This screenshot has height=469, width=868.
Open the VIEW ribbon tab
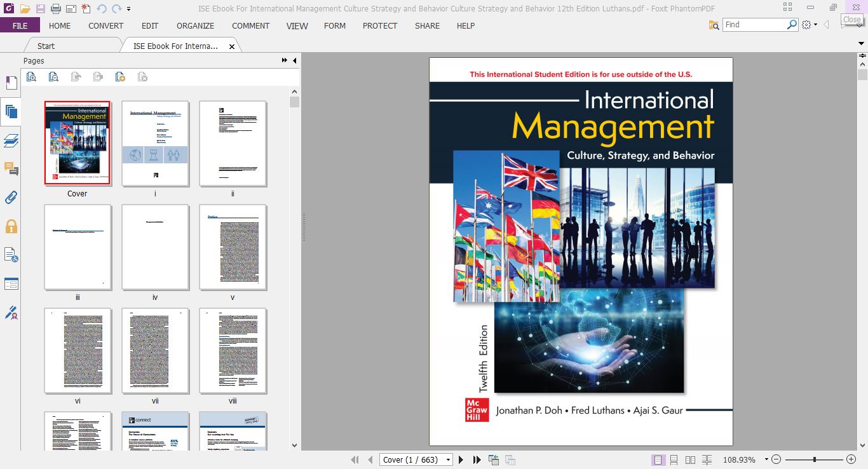coord(297,25)
